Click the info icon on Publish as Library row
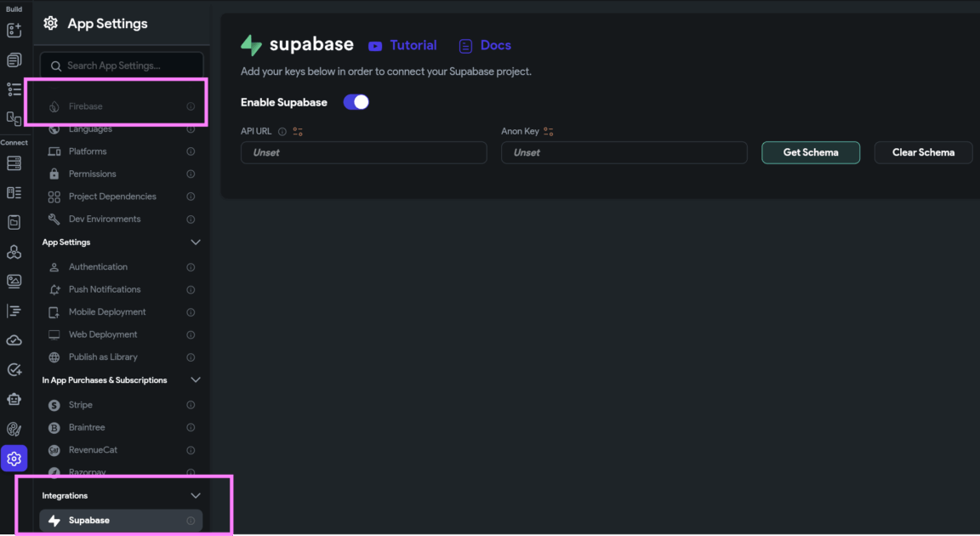 click(191, 357)
